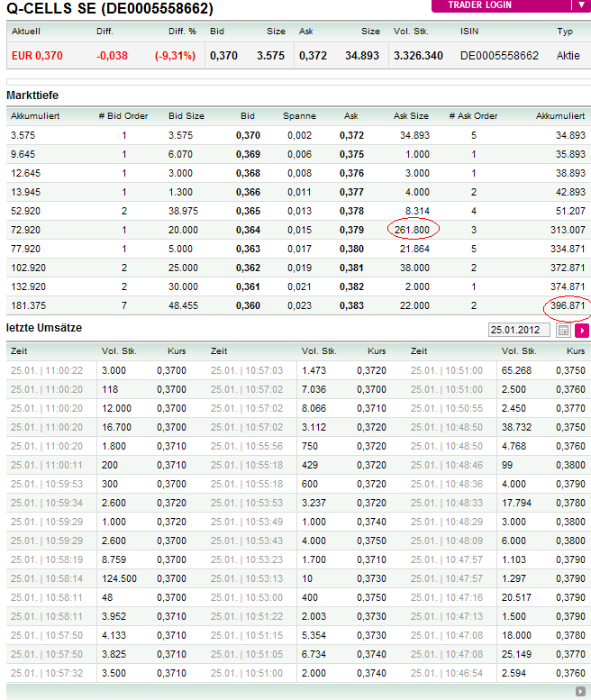Screen dimensions: 591x700
Task: Select the difference value -0,038
Action: click(112, 56)
